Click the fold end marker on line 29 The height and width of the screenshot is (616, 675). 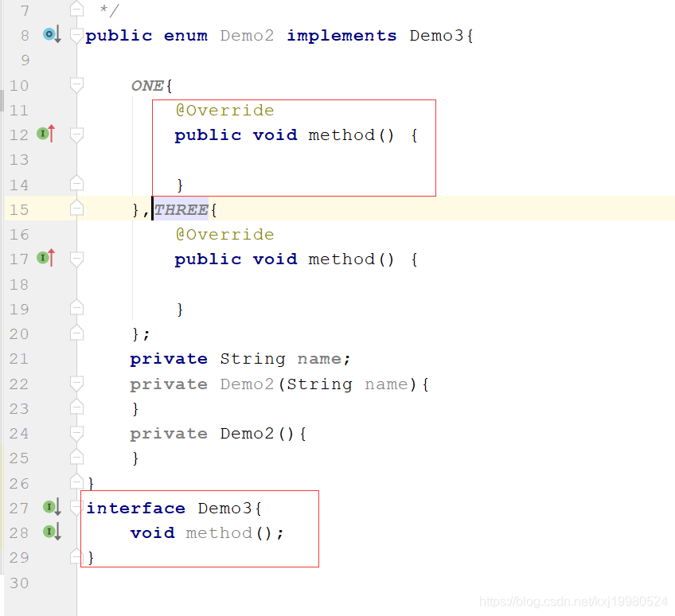[x=76, y=556]
